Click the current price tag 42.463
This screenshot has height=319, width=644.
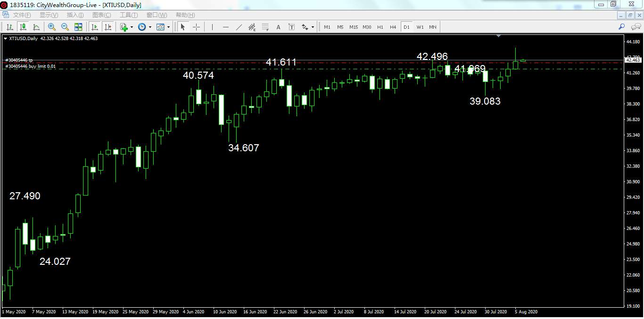coord(633,60)
